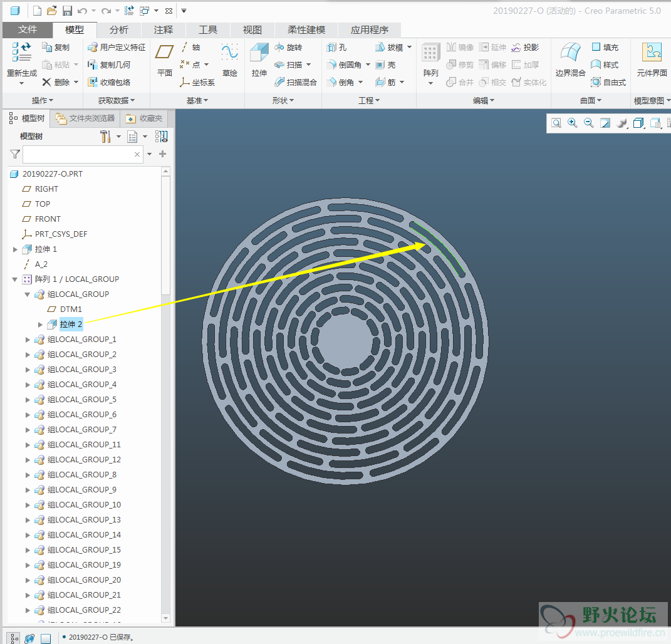This screenshot has height=644, width=671.
Task: Select the Draft (拔模) tool
Action: coord(390,48)
